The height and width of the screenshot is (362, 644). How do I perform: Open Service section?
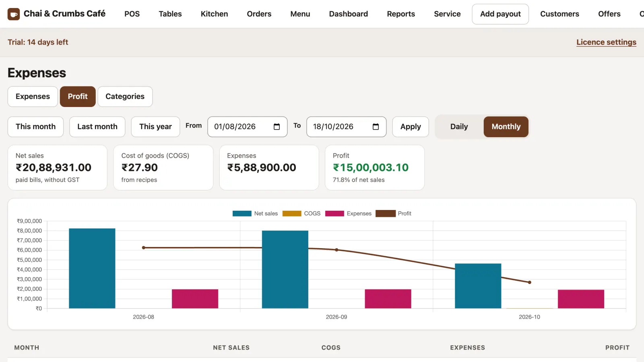pos(447,14)
